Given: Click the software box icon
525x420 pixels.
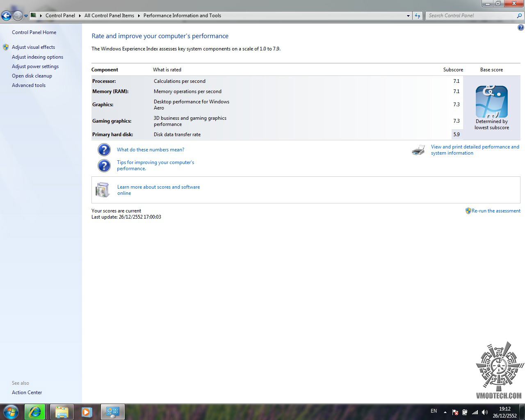Looking at the screenshot, I should (103, 190).
